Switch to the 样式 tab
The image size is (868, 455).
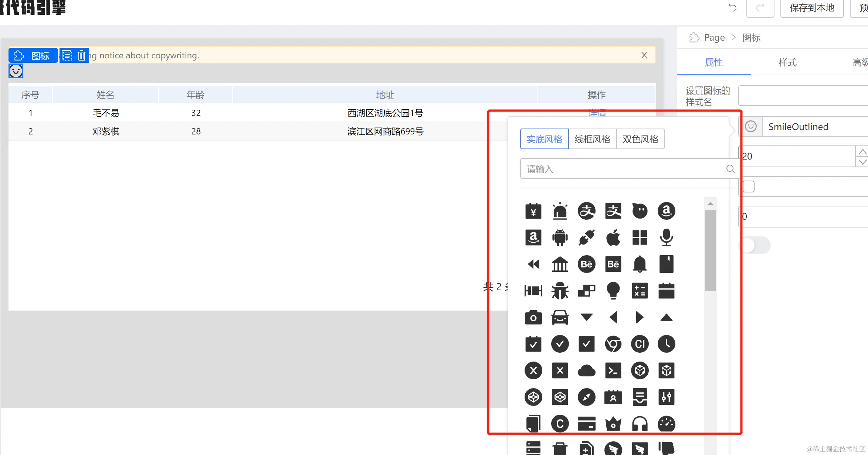(787, 62)
